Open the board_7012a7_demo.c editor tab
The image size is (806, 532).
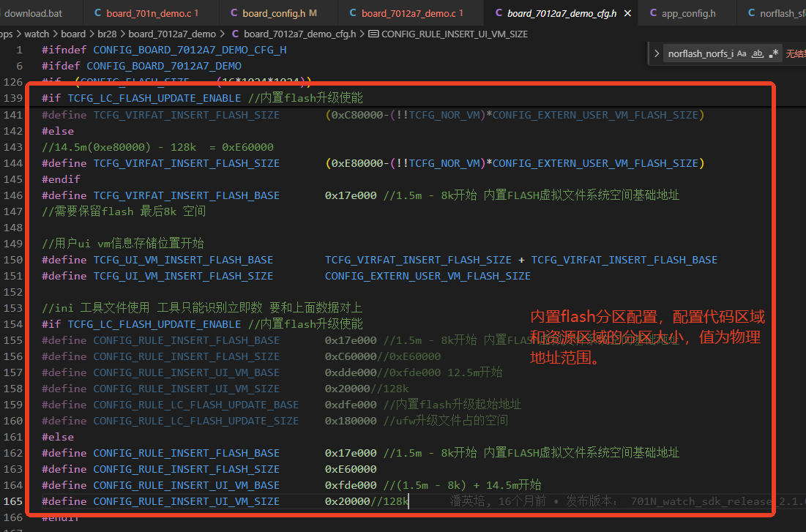[410, 13]
